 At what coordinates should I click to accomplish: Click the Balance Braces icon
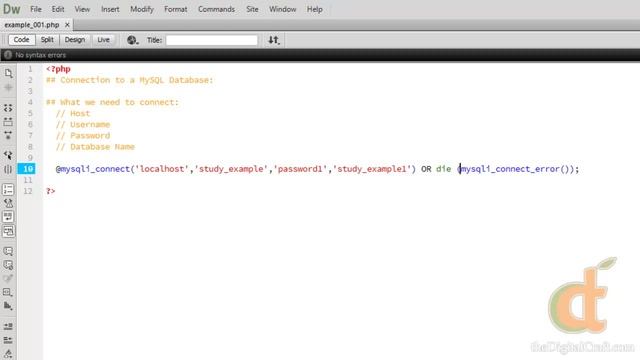pos(8,169)
